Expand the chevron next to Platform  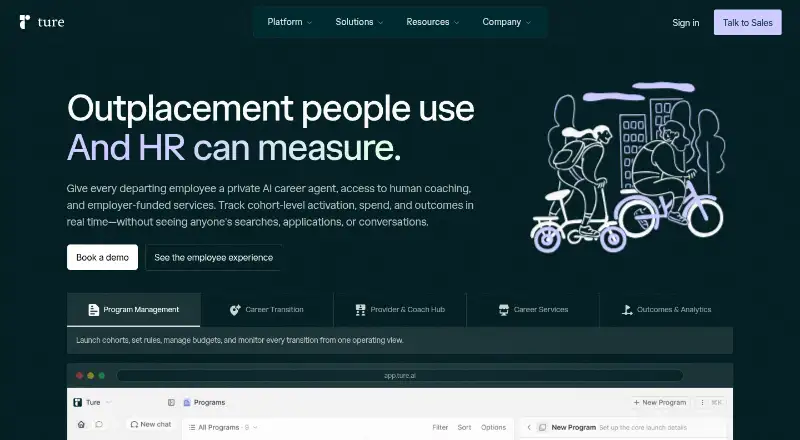point(310,22)
